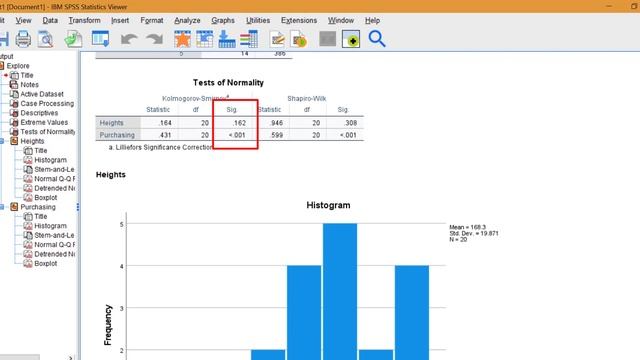This screenshot has height=360, width=640.
Task: Click the Purchasing group book icon
Action: (x=14, y=207)
